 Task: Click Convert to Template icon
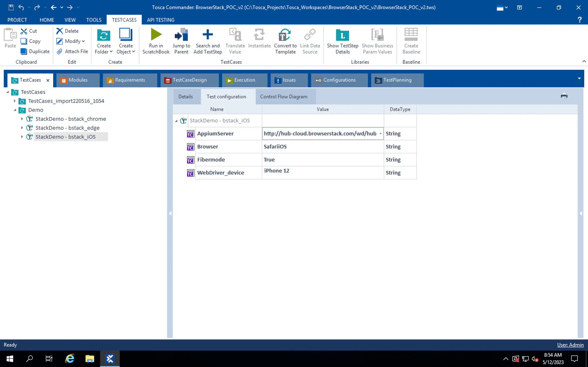(285, 35)
